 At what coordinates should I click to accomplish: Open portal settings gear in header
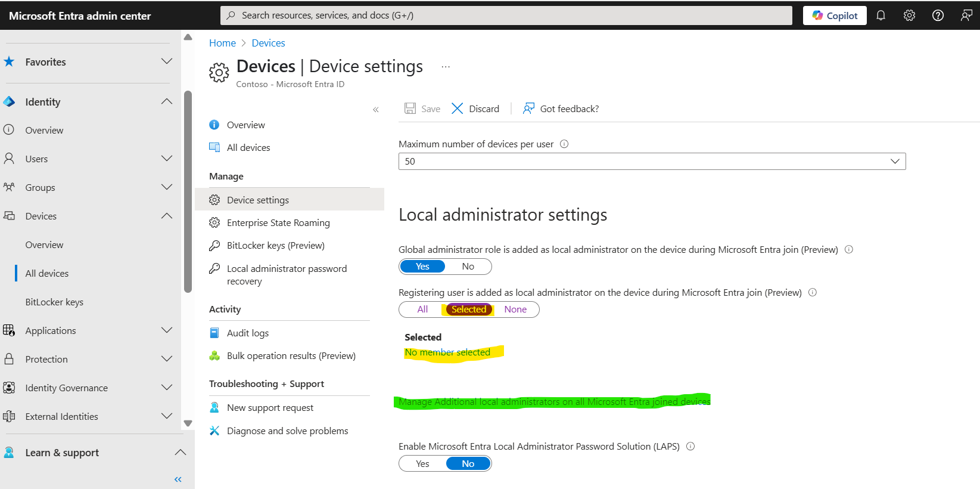pyautogui.click(x=909, y=16)
